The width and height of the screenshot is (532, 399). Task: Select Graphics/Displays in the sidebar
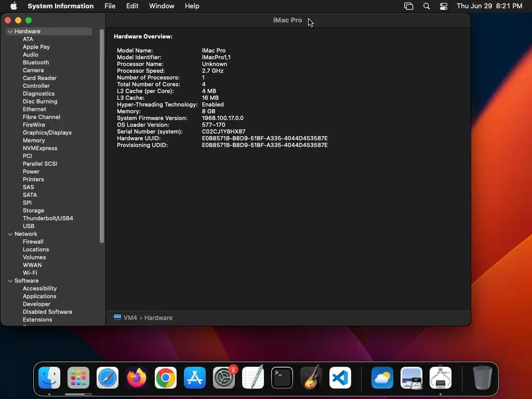47,132
